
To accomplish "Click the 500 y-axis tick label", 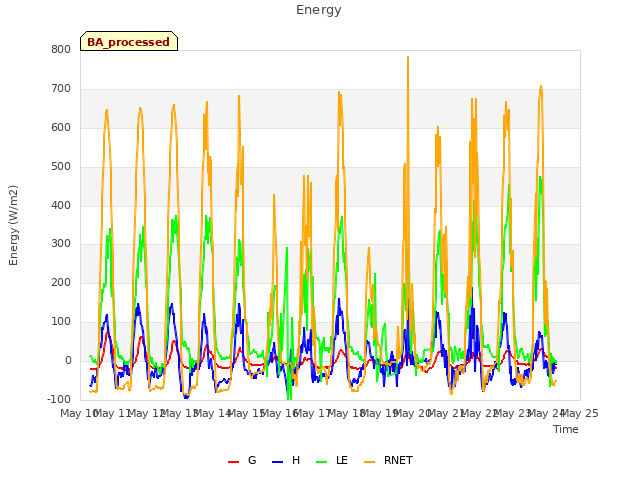I will (x=61, y=167).
